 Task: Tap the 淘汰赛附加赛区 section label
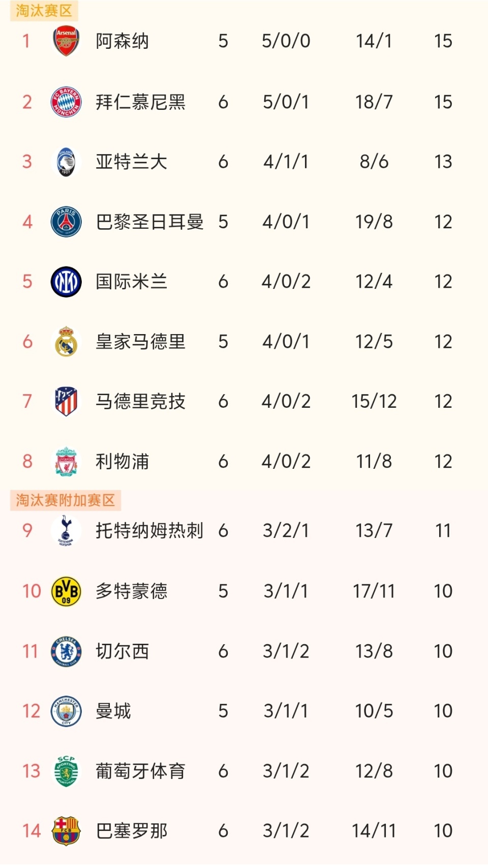(x=66, y=500)
